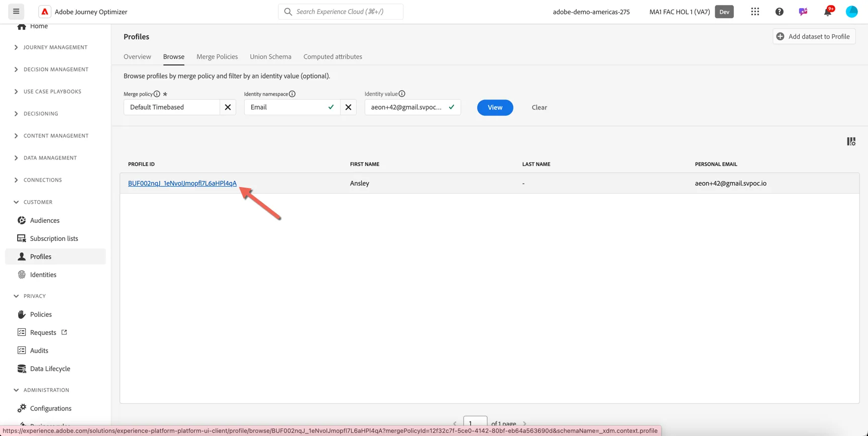Open the column settings icon

coord(851,141)
